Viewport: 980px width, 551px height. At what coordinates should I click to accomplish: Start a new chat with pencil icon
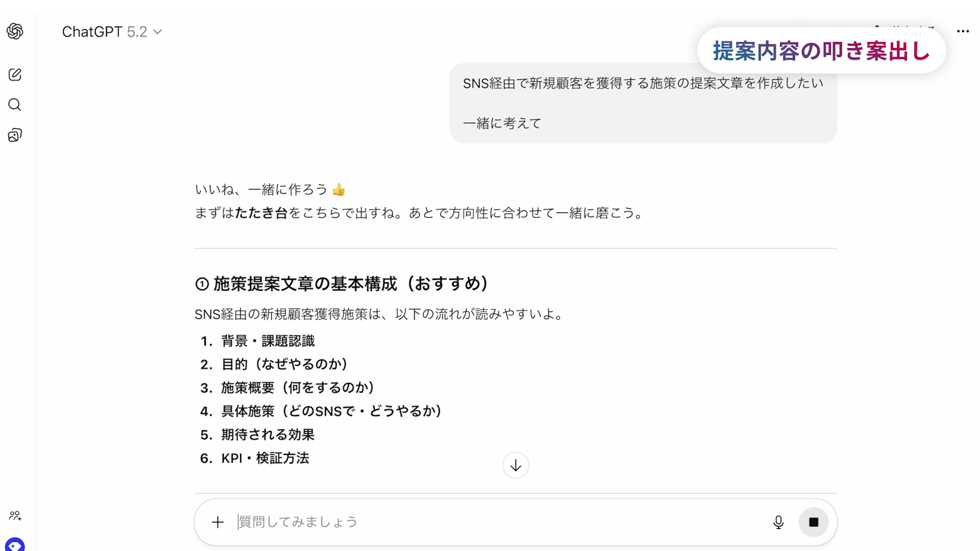tap(15, 74)
